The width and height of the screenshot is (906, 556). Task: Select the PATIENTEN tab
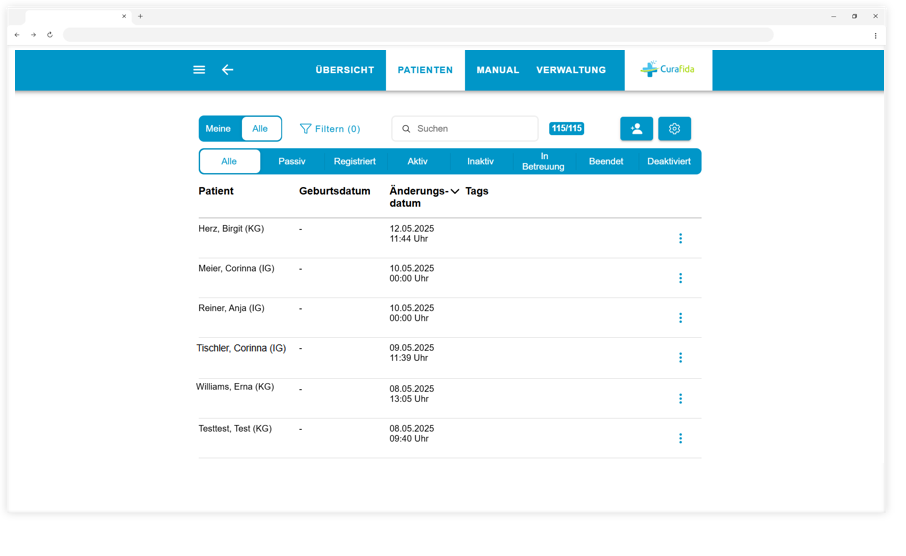coord(425,70)
